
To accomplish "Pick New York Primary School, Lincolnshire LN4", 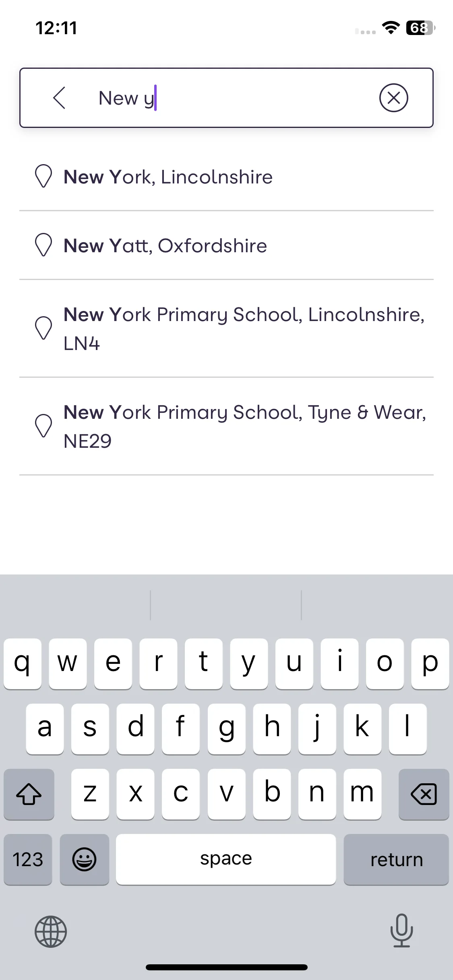I will click(x=226, y=329).
